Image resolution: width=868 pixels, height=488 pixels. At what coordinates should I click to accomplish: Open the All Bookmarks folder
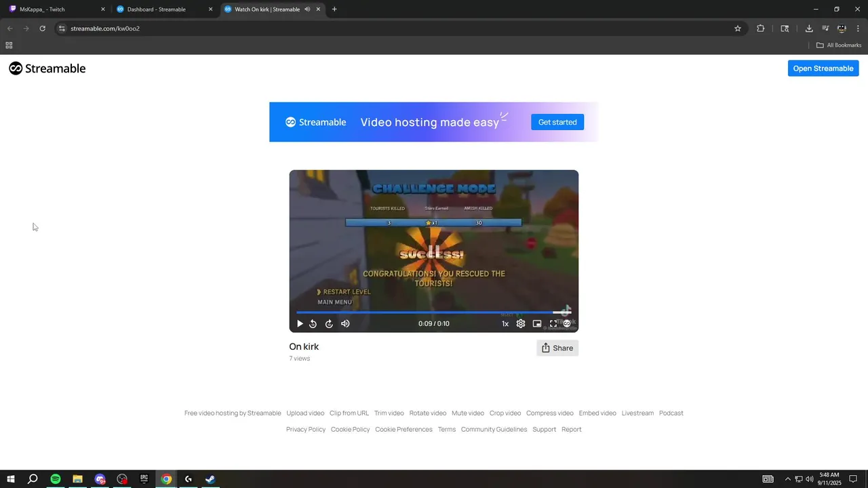pos(839,45)
